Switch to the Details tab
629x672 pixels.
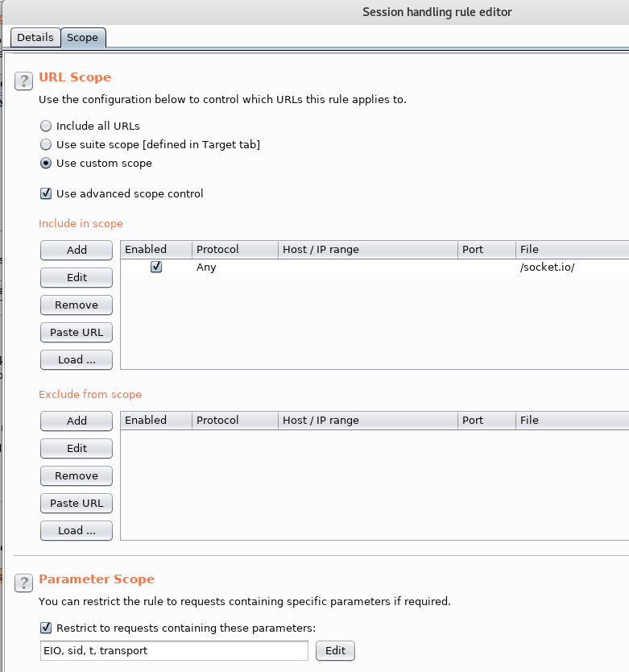pyautogui.click(x=35, y=38)
